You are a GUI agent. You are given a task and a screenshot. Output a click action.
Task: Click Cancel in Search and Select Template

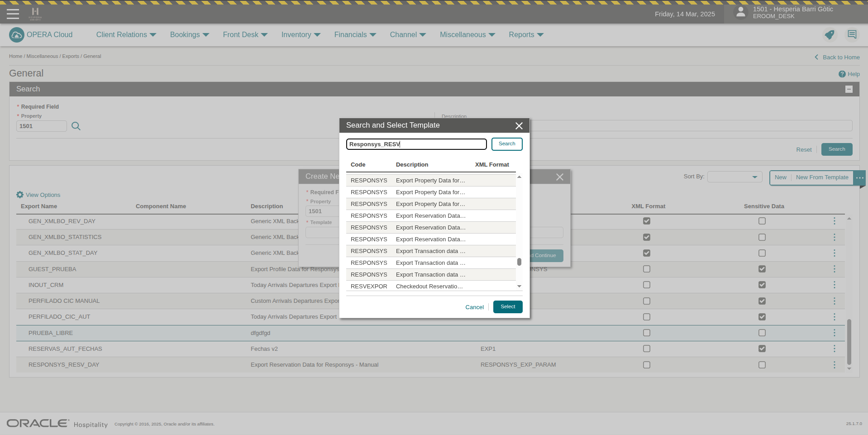click(x=474, y=307)
